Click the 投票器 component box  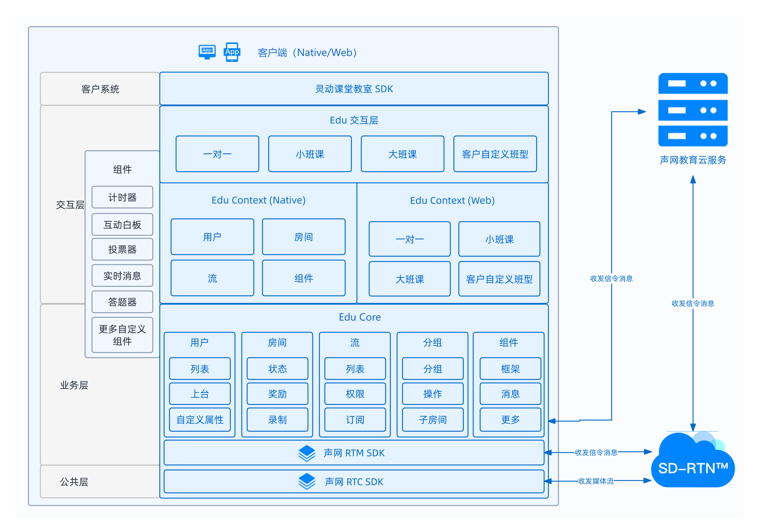coord(122,249)
